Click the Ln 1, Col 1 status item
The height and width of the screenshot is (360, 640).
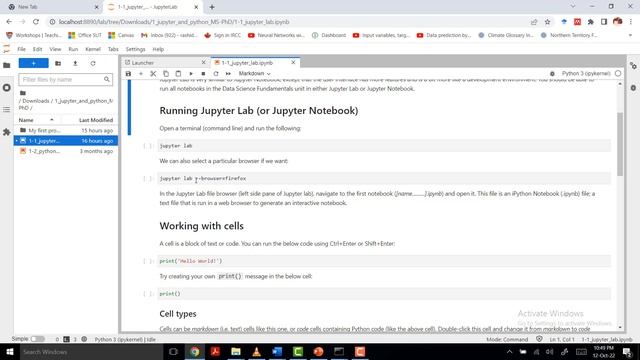pos(562,339)
